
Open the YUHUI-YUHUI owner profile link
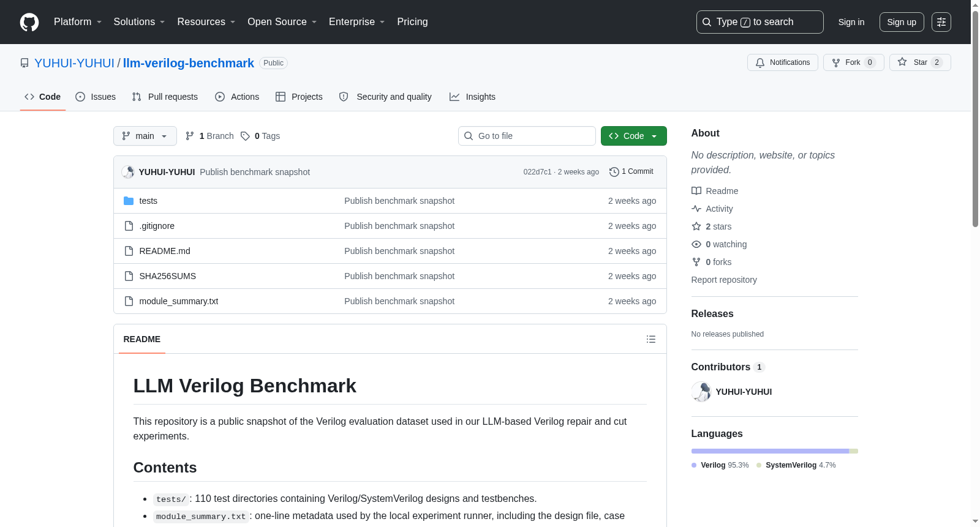(74, 63)
